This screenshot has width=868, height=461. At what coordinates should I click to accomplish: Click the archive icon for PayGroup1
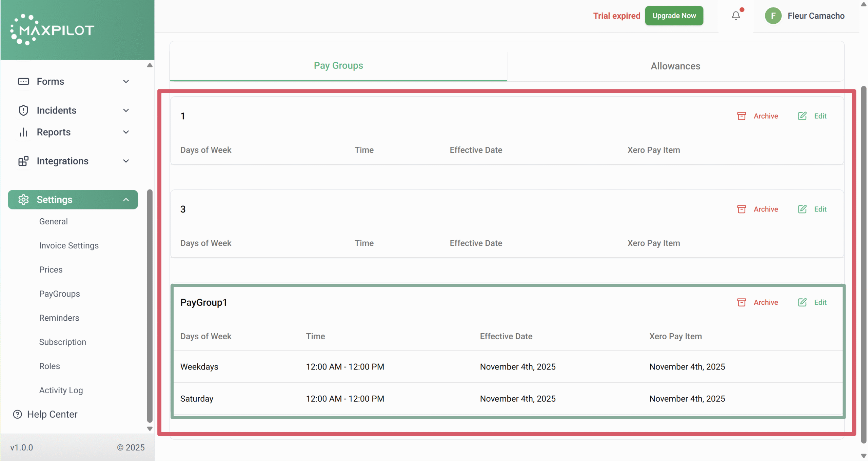coord(742,302)
